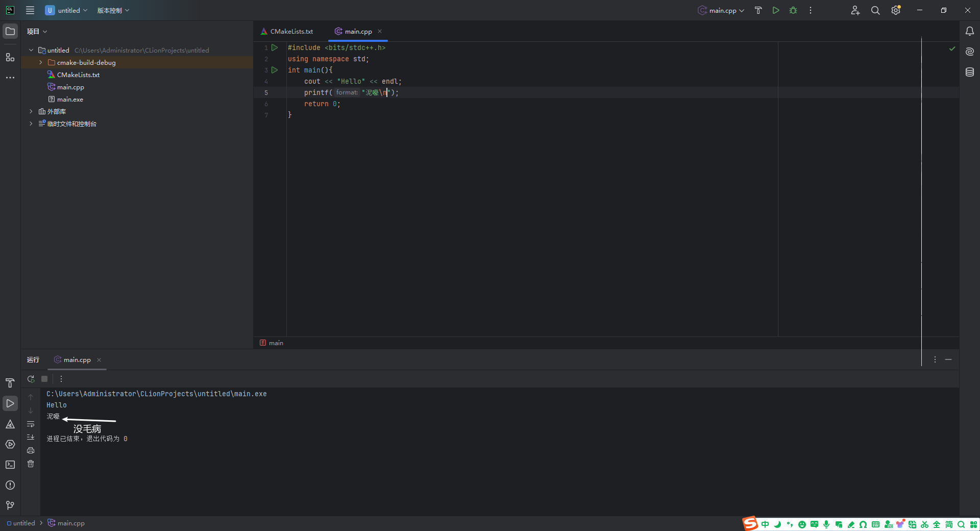Start debugging with the bug icon
Screen dimensions: 980x531
(x=793, y=10)
